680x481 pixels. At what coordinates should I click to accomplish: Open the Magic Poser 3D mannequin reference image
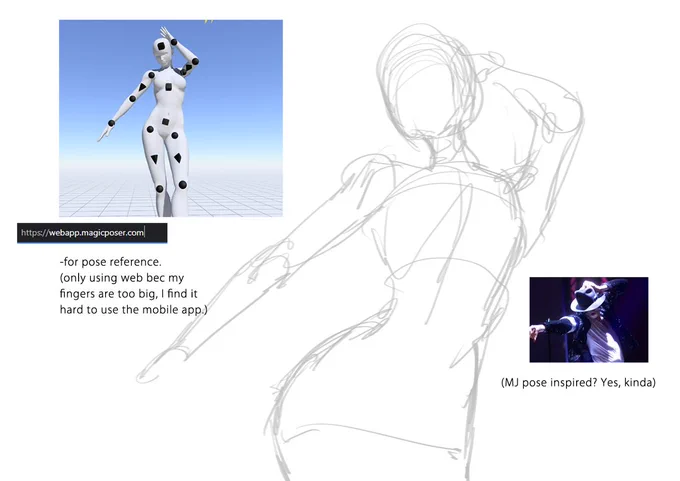[171, 118]
